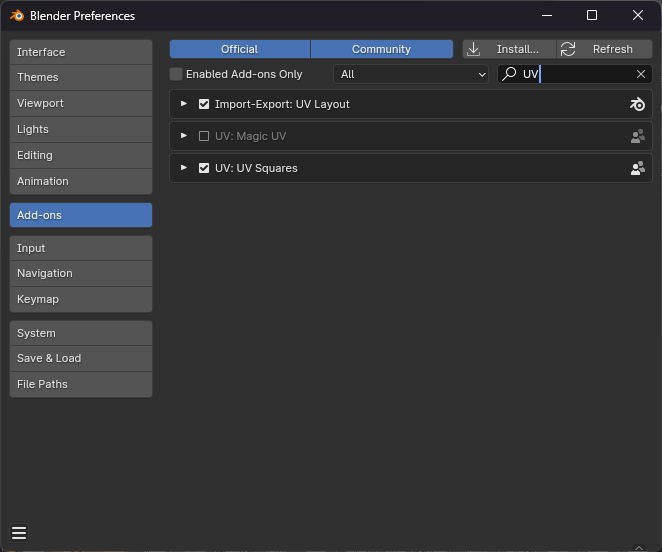Open the File Paths section
662x552 pixels.
pyautogui.click(x=81, y=384)
